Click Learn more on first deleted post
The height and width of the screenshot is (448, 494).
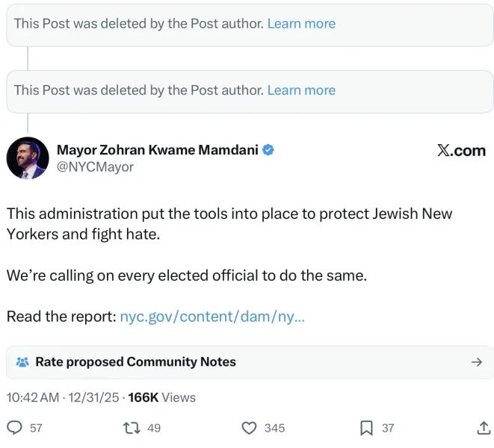[x=301, y=23]
